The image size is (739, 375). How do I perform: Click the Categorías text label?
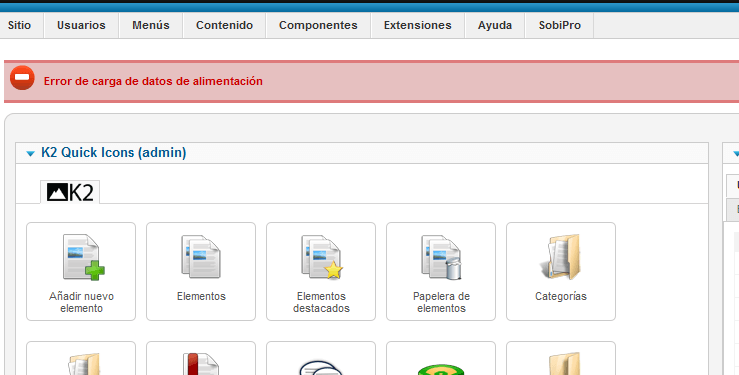[561, 296]
